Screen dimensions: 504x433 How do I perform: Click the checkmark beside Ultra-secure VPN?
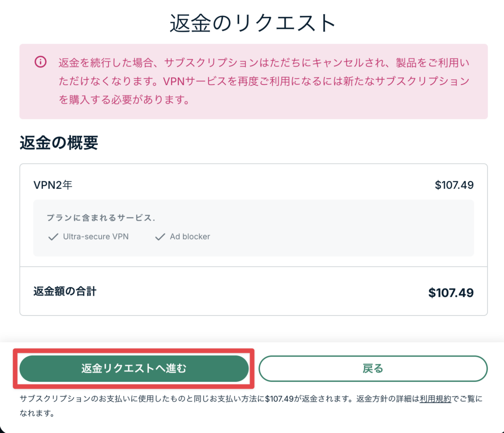coord(52,237)
